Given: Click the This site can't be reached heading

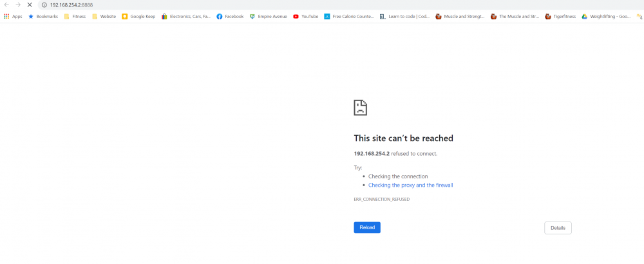Looking at the screenshot, I should [403, 138].
